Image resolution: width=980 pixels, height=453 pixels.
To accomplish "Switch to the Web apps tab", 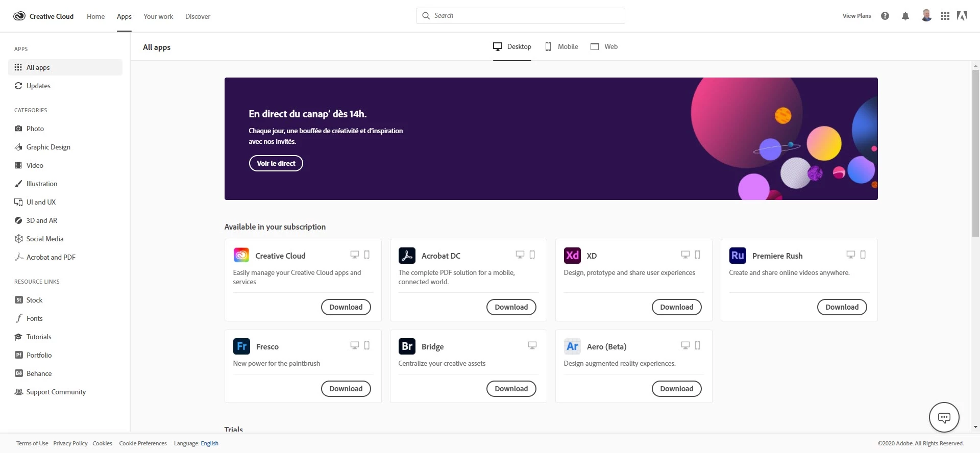I will [x=604, y=46].
